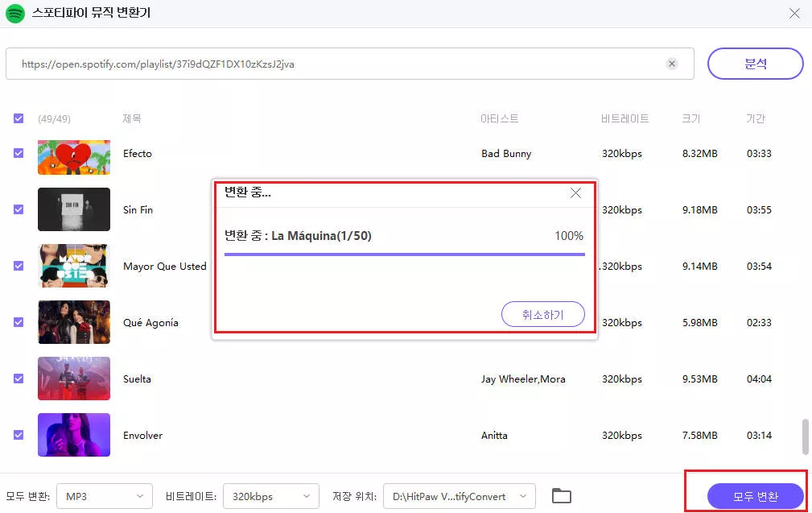Viewport: 812px width, 513px height.
Task: Close the 변환 중 dialog
Action: (x=575, y=193)
